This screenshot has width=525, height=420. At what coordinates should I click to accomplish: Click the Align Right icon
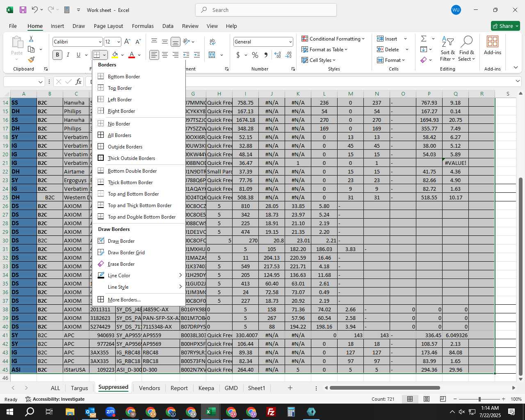(x=176, y=55)
